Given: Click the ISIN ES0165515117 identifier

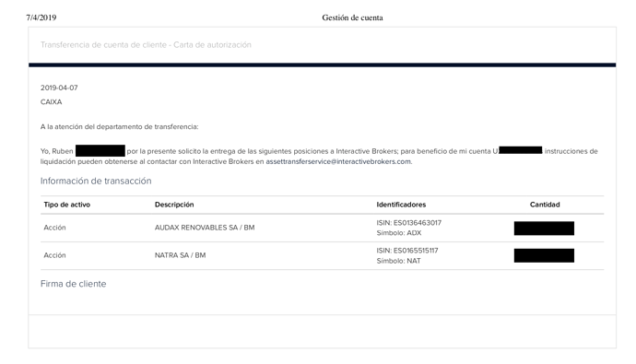Looking at the screenshot, I should [x=407, y=251].
